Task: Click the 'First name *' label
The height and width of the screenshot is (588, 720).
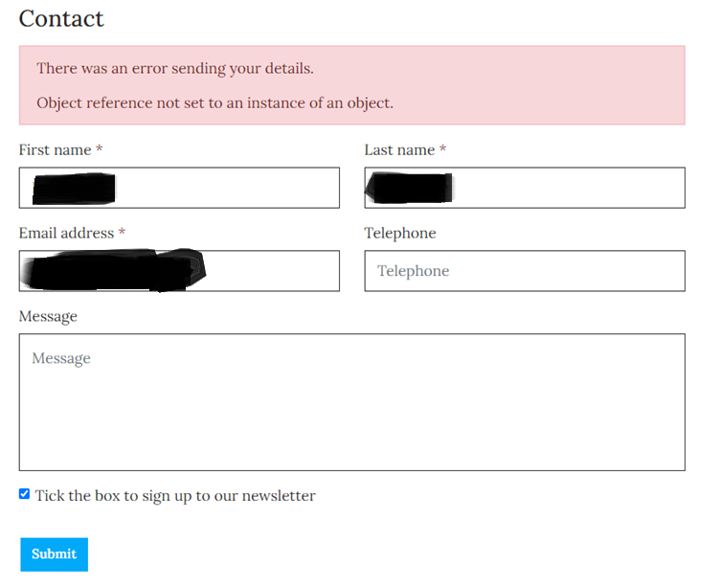Action: point(60,149)
